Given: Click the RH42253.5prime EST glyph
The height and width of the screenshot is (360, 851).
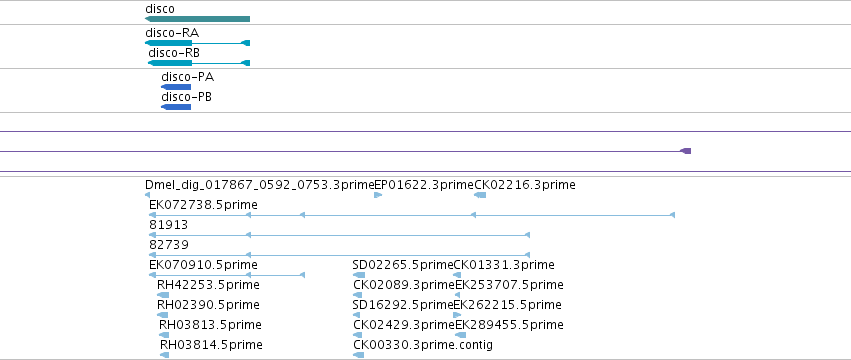Looking at the screenshot, I should click(163, 295).
